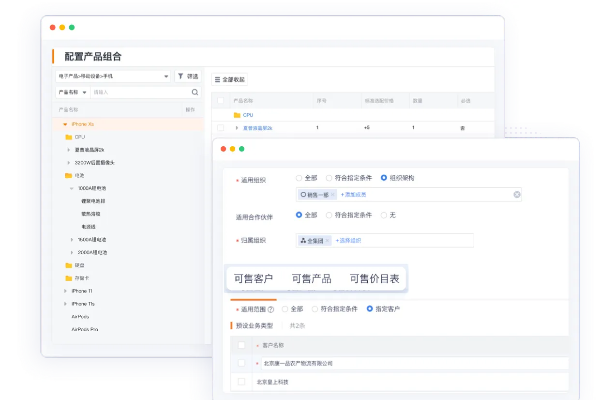Expand the 3200W camera tree item

[x=68, y=163]
